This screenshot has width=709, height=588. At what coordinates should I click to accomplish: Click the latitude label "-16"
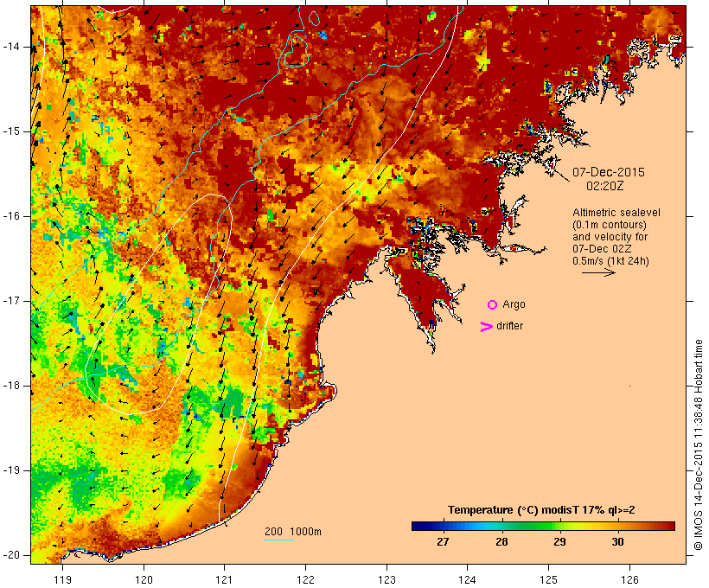[11, 216]
